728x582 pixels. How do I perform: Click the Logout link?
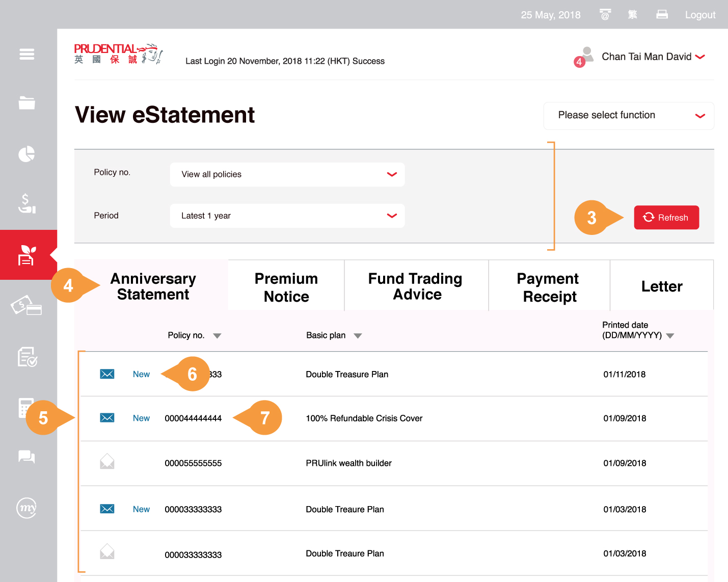click(x=700, y=15)
